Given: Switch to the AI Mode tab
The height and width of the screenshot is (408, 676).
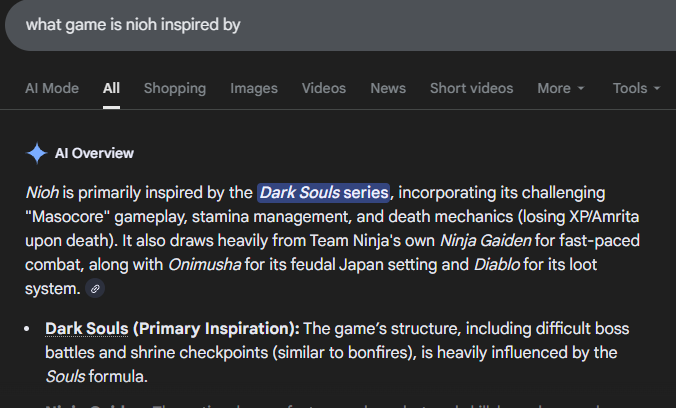Looking at the screenshot, I should tap(52, 88).
